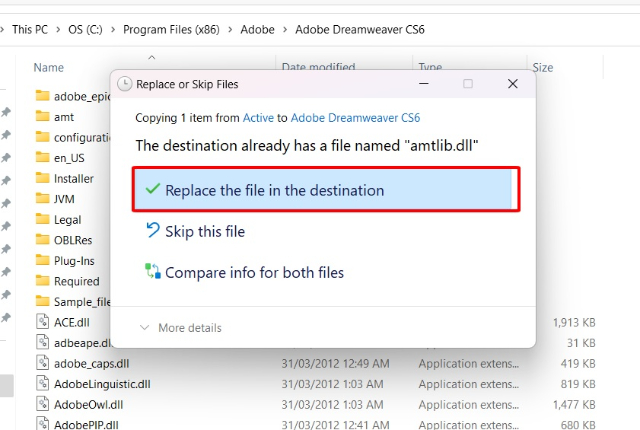Select the configuration folder icon
640x430 pixels.
(42, 137)
